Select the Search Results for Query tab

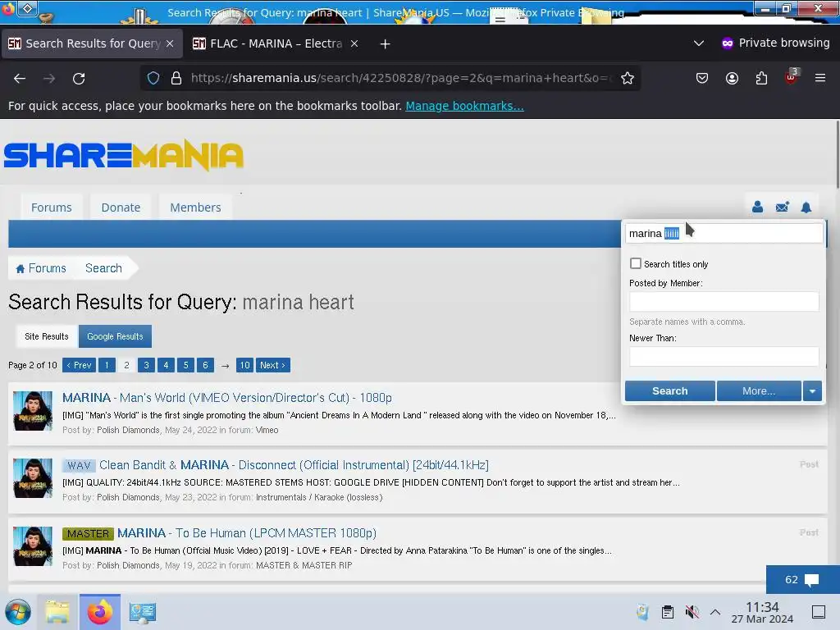tap(92, 44)
